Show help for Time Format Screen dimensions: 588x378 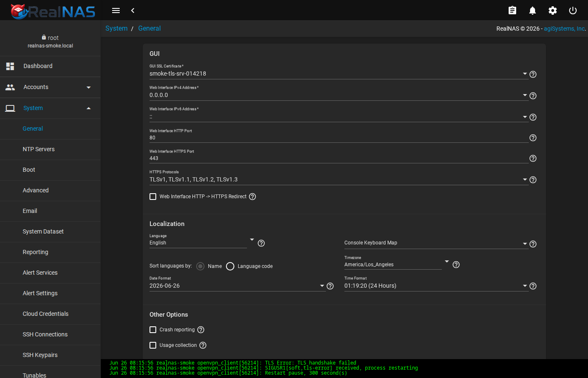click(x=533, y=286)
